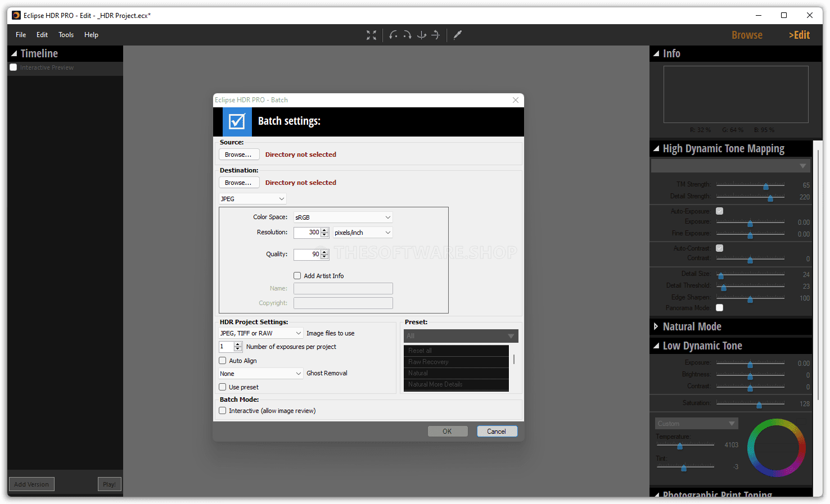The height and width of the screenshot is (504, 830).
Task: Increase Resolution value with up arrow
Action: click(324, 230)
